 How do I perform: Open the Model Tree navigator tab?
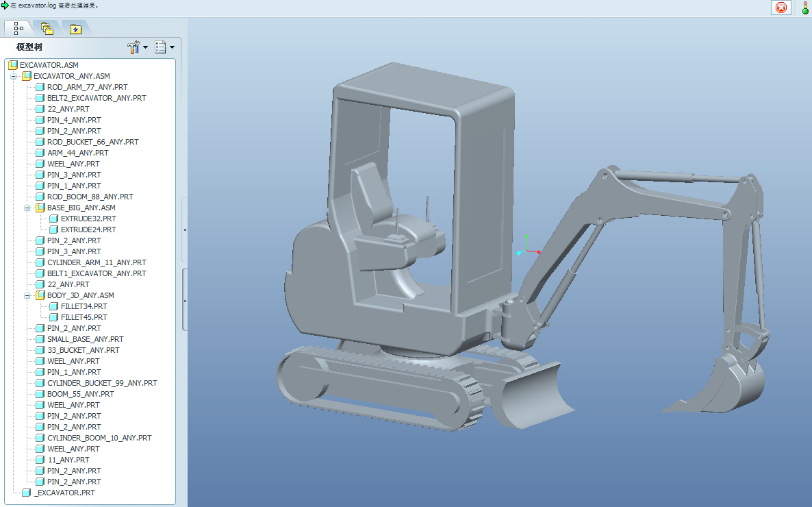18,28
